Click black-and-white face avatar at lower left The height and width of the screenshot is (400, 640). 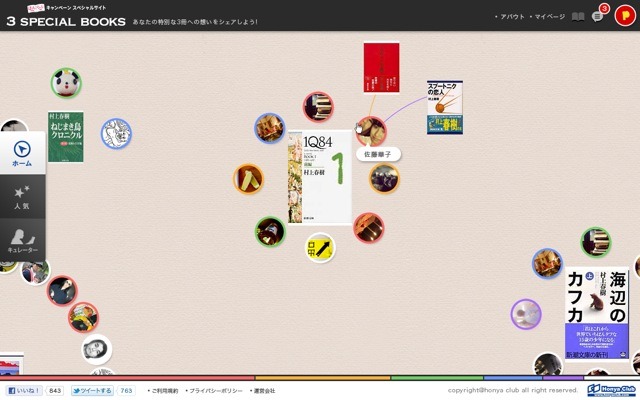(x=96, y=349)
